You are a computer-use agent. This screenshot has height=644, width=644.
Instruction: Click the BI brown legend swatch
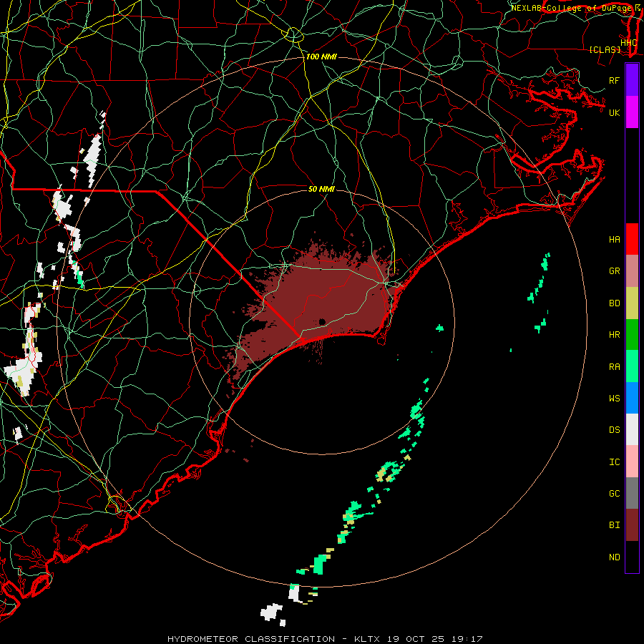pos(632,525)
